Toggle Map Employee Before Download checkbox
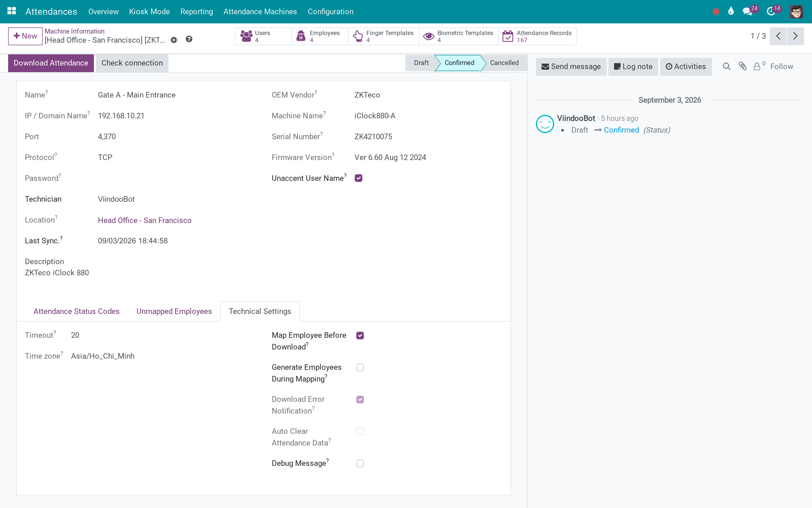The width and height of the screenshot is (812, 508). point(360,335)
